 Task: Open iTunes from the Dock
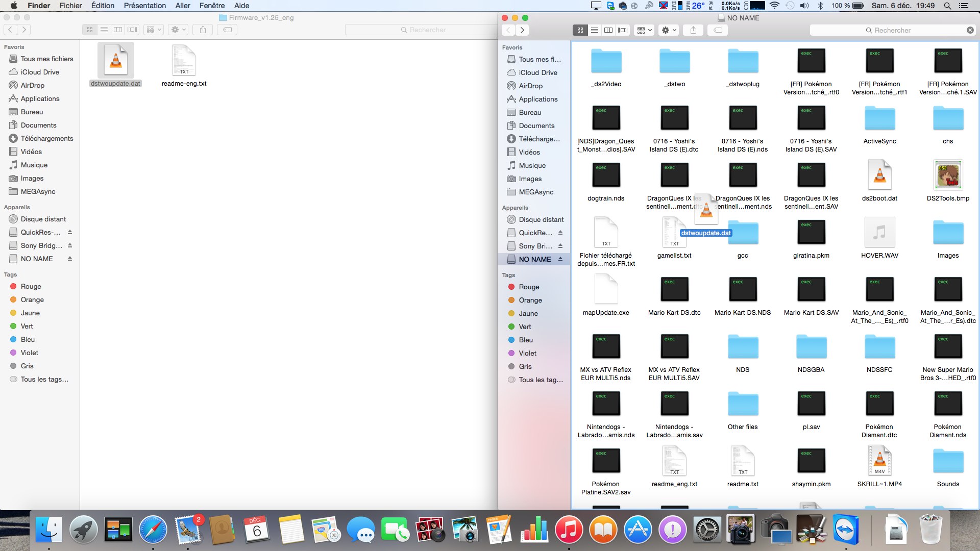point(569,530)
